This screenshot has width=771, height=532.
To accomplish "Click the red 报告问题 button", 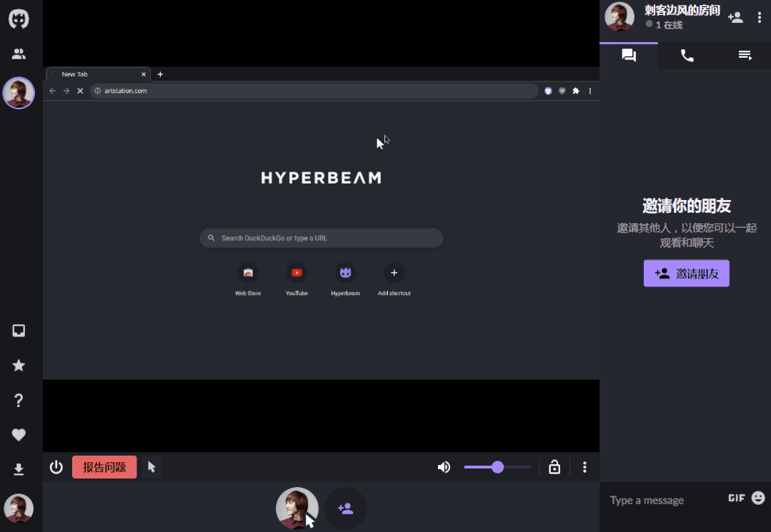I will point(104,467).
